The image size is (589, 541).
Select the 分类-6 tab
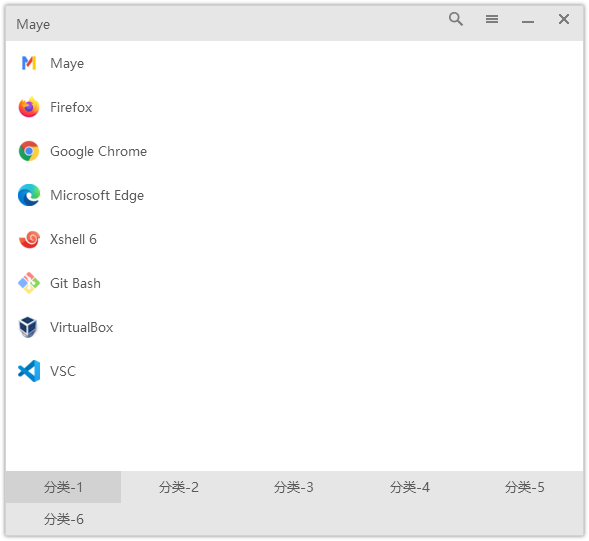(63, 519)
